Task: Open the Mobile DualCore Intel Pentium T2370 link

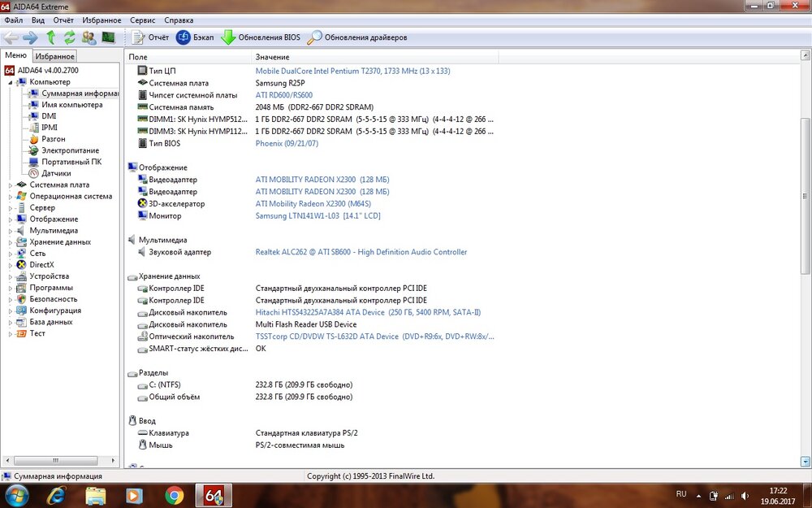Action: pyautogui.click(x=352, y=71)
